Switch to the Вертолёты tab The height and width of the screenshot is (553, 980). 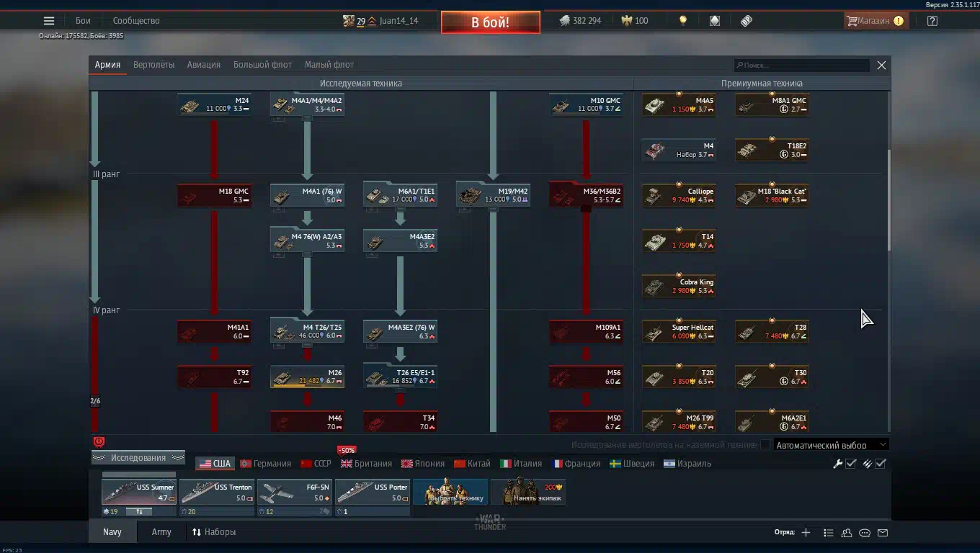pyautogui.click(x=153, y=65)
